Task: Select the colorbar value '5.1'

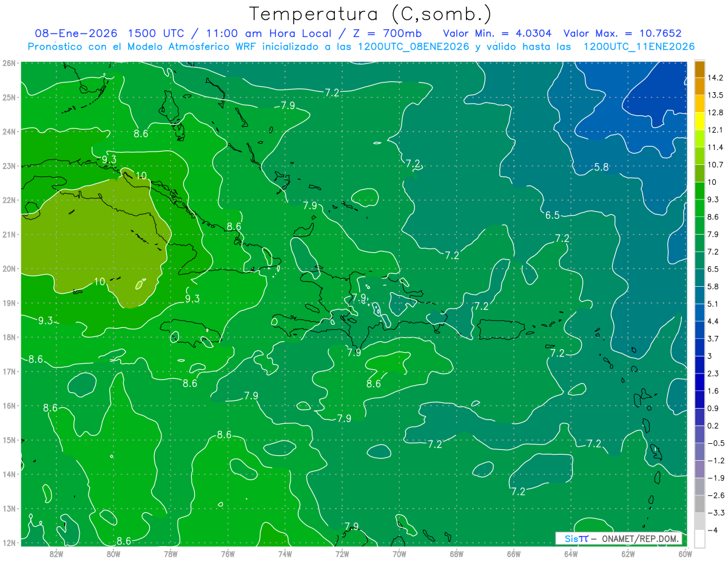Action: (713, 304)
